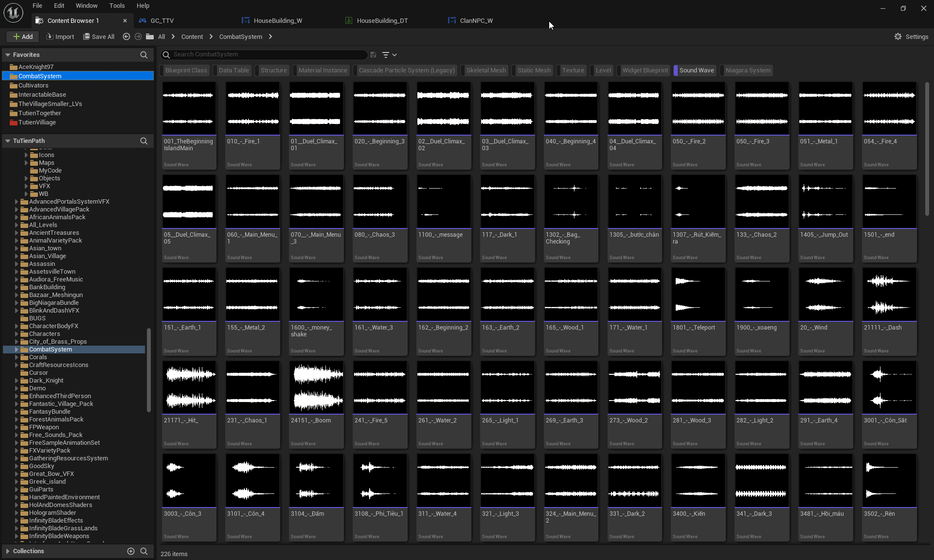Click search icon in Favorites panel
The height and width of the screenshot is (560, 934).
[x=144, y=55]
